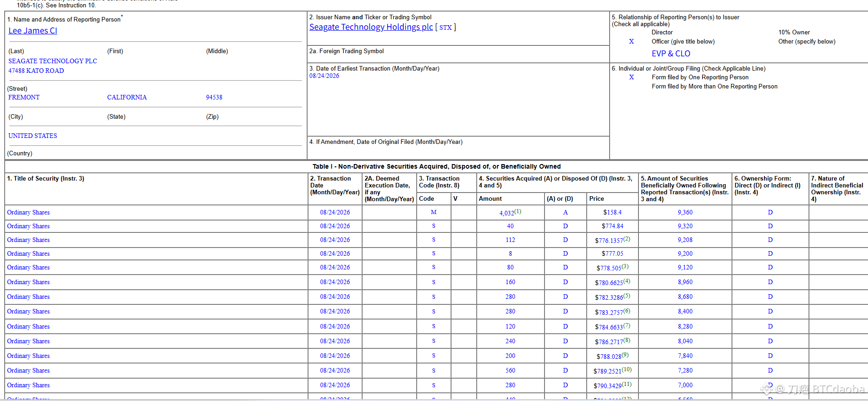Click the price $789.2521 cell

point(608,371)
